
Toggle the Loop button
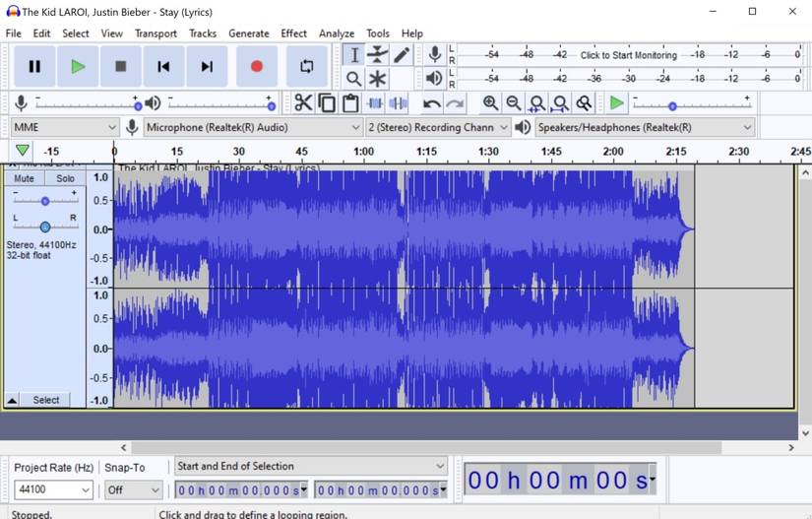point(306,66)
